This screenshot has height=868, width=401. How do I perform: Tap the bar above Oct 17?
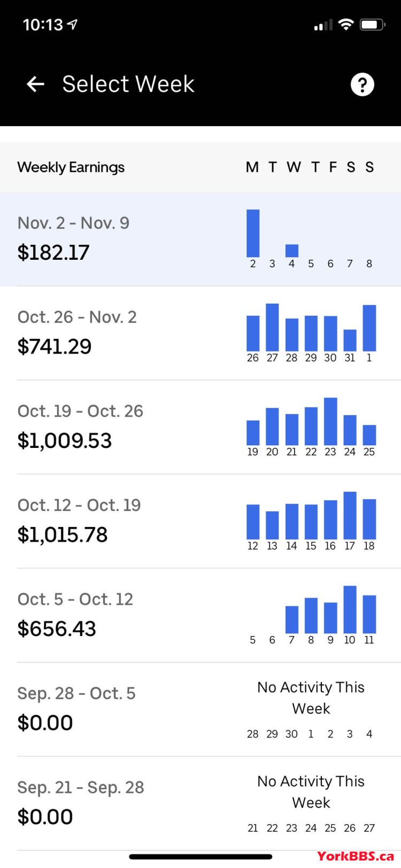[x=350, y=515]
